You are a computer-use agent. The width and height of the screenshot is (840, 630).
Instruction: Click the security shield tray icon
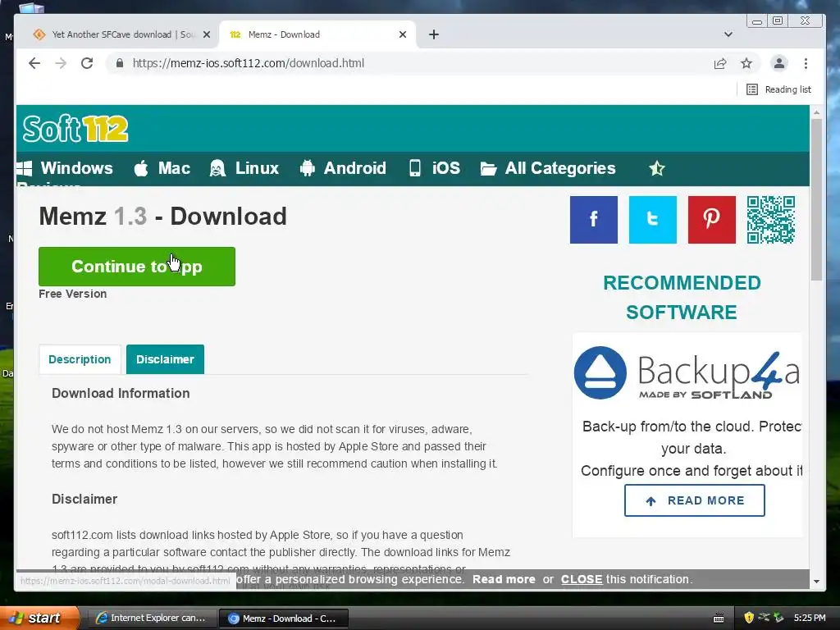pos(748,618)
